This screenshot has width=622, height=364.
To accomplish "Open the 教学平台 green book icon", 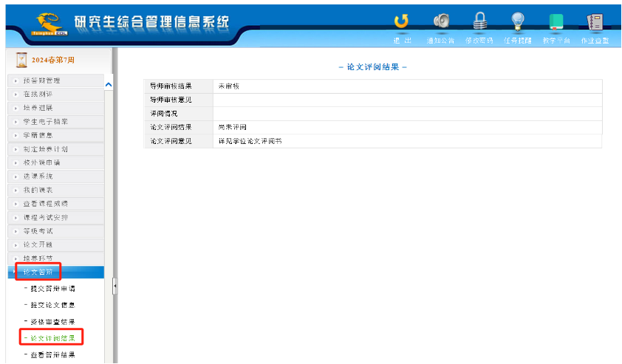I will point(556,21).
